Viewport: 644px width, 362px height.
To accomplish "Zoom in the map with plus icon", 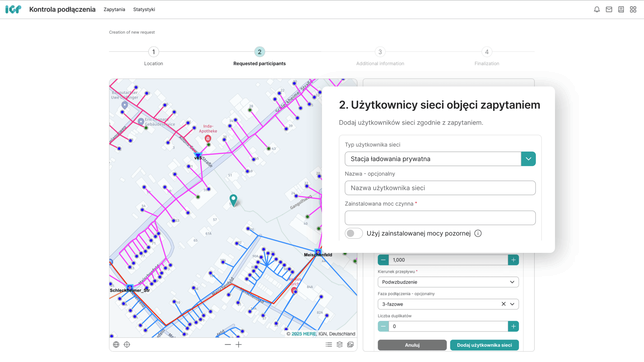I will click(x=238, y=344).
